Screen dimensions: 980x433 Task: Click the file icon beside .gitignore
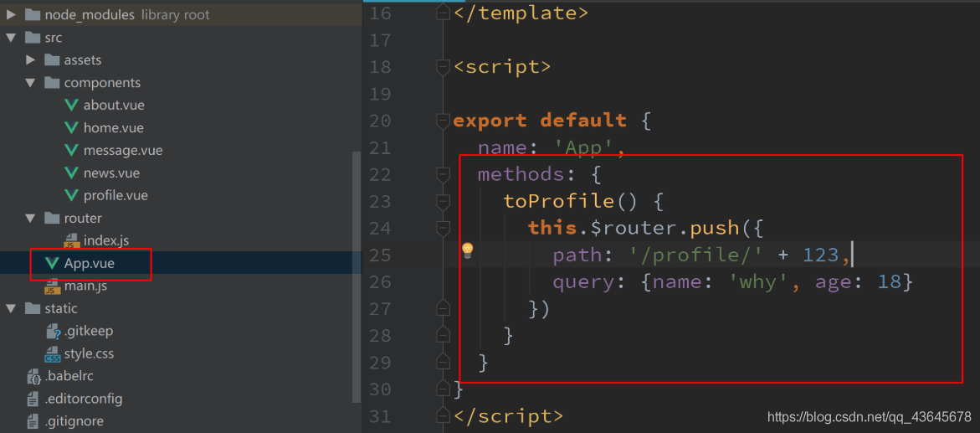click(x=33, y=422)
